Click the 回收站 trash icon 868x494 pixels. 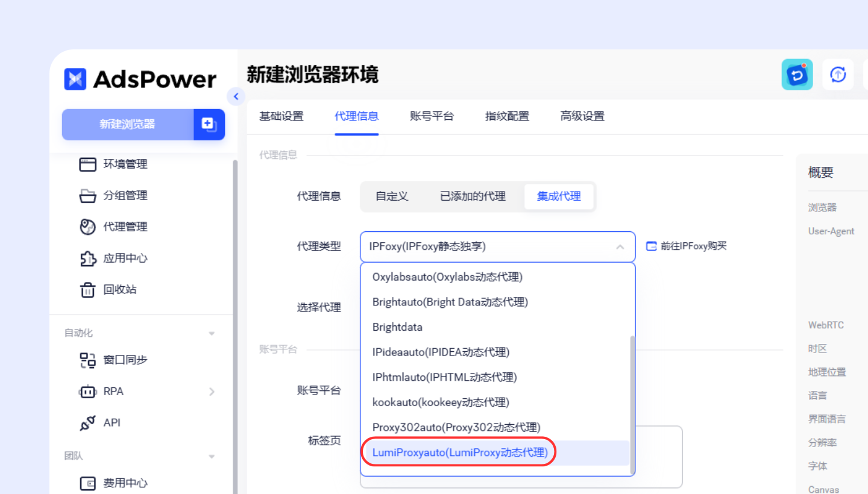click(x=88, y=290)
